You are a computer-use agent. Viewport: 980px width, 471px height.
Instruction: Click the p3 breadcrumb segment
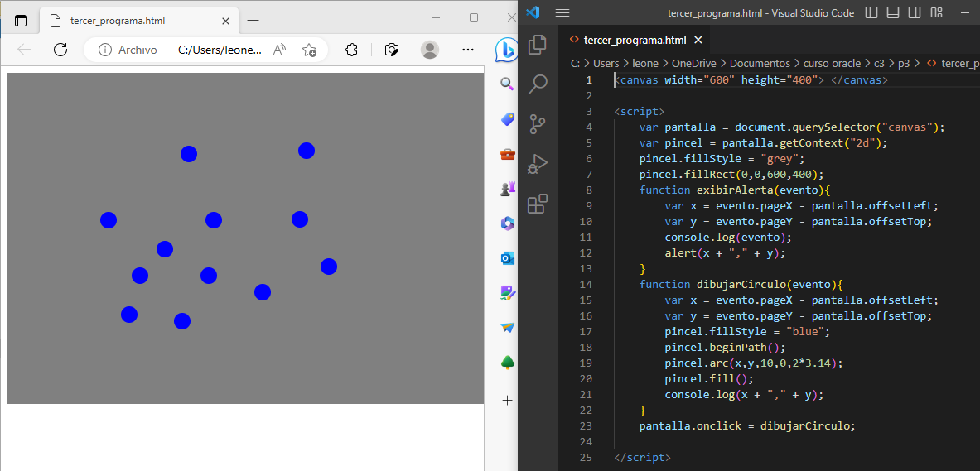pyautogui.click(x=903, y=63)
